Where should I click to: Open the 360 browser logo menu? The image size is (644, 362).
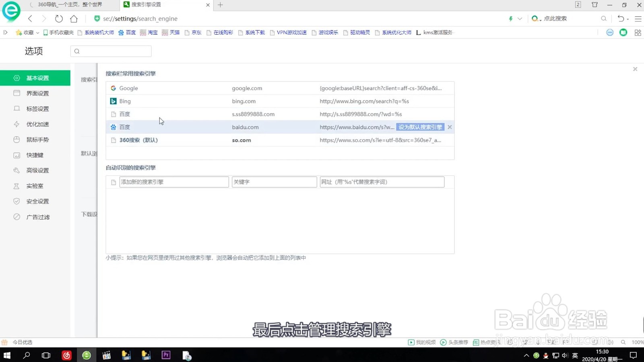click(11, 11)
